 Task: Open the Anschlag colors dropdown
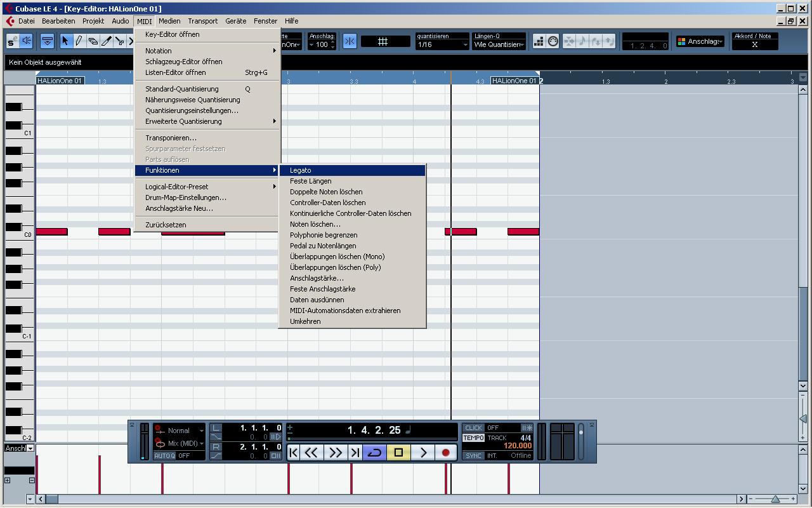[x=700, y=41]
